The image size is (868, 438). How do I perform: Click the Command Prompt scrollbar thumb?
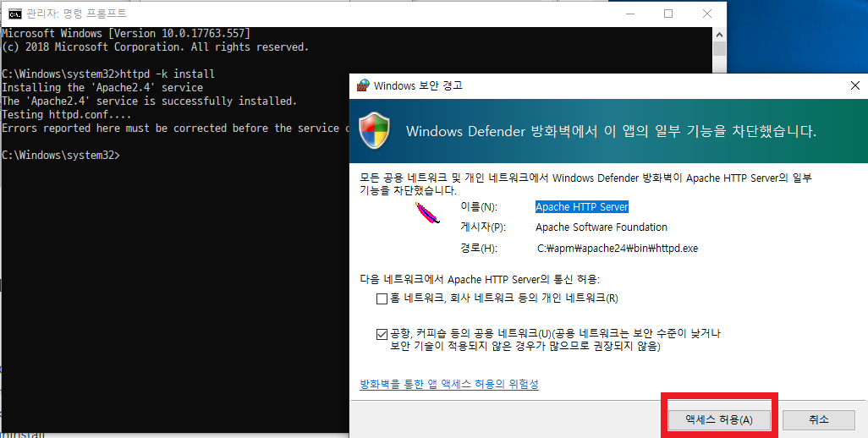(x=719, y=49)
